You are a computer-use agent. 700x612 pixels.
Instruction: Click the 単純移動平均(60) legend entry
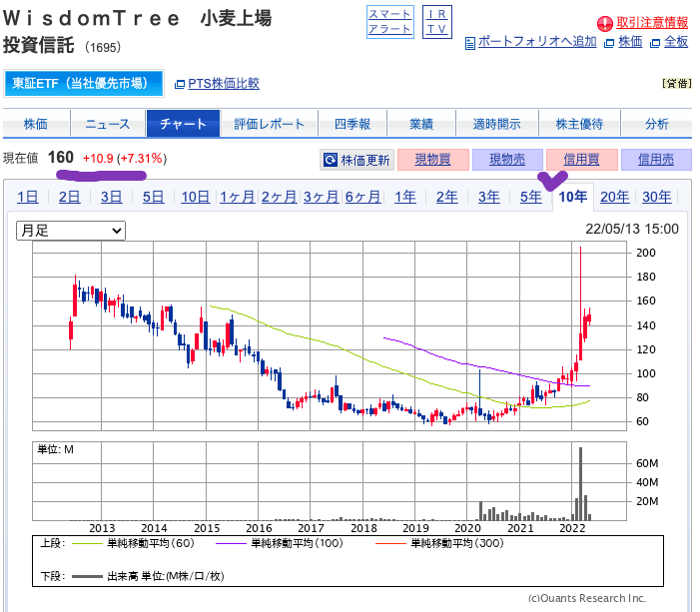point(133,543)
